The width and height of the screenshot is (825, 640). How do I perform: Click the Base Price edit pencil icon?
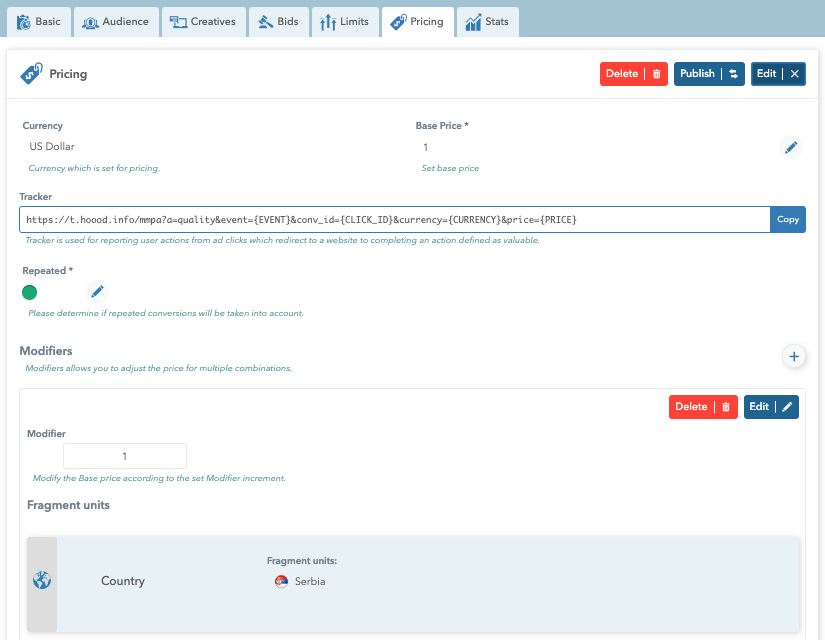[x=791, y=148]
